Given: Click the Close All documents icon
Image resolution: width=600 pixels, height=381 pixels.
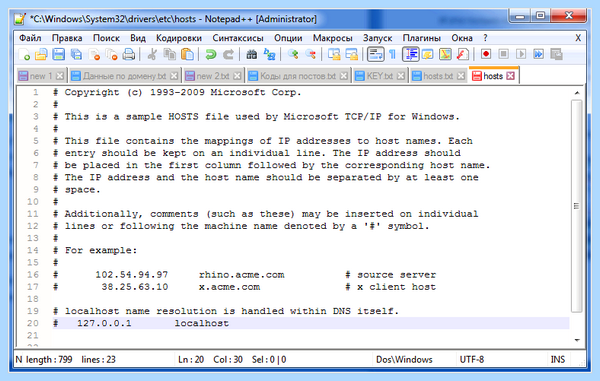Looking at the screenshot, I should tap(112, 54).
